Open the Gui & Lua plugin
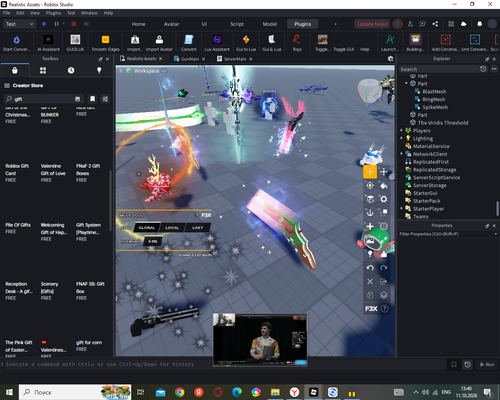This screenshot has width=500, height=400. click(x=272, y=43)
